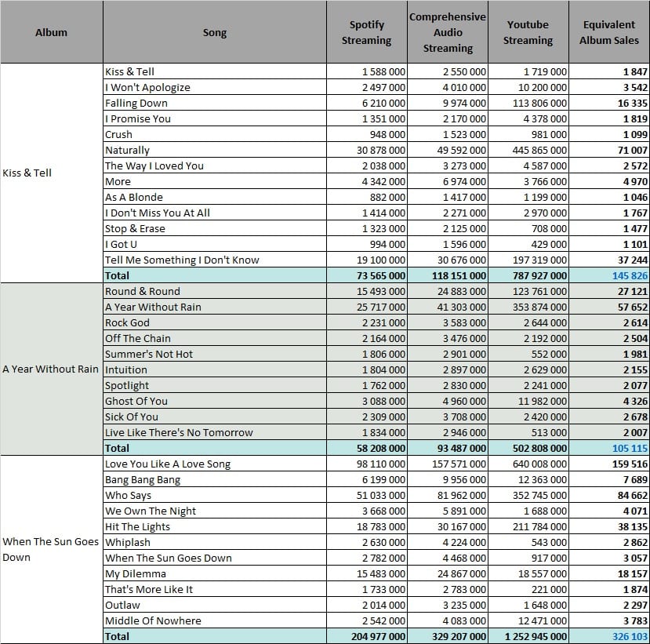Screen dimensions: 650x644
Task: Click the song cell I Won't Apologize
Action: (215, 87)
